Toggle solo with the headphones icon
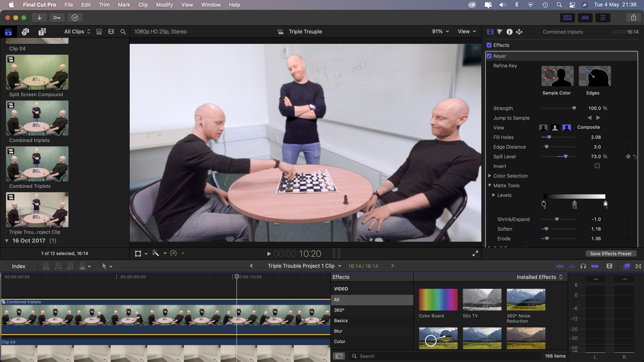 click(583, 266)
